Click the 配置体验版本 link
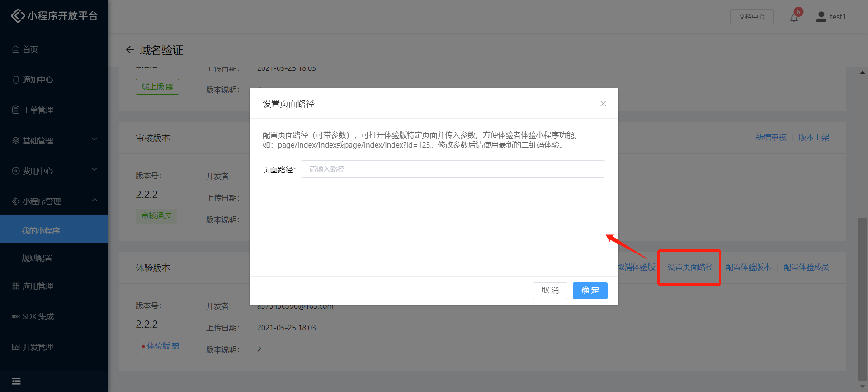This screenshot has height=392, width=868. (748, 267)
